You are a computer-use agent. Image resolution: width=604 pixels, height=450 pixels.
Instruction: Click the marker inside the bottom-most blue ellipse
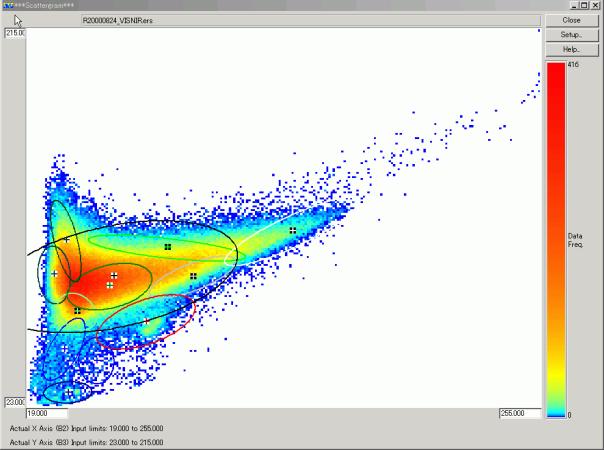pyautogui.click(x=69, y=391)
